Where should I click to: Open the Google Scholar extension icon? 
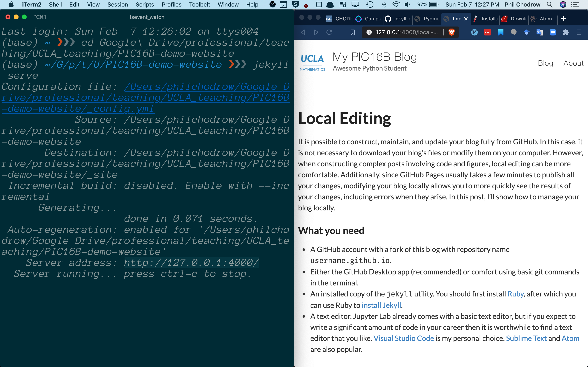tap(527, 32)
